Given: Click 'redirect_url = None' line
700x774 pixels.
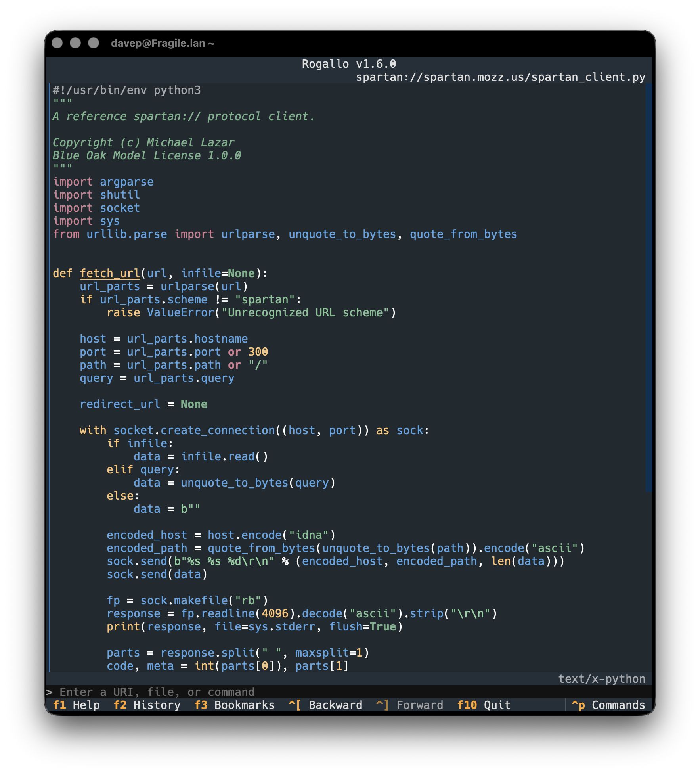Looking at the screenshot, I should pyautogui.click(x=143, y=404).
